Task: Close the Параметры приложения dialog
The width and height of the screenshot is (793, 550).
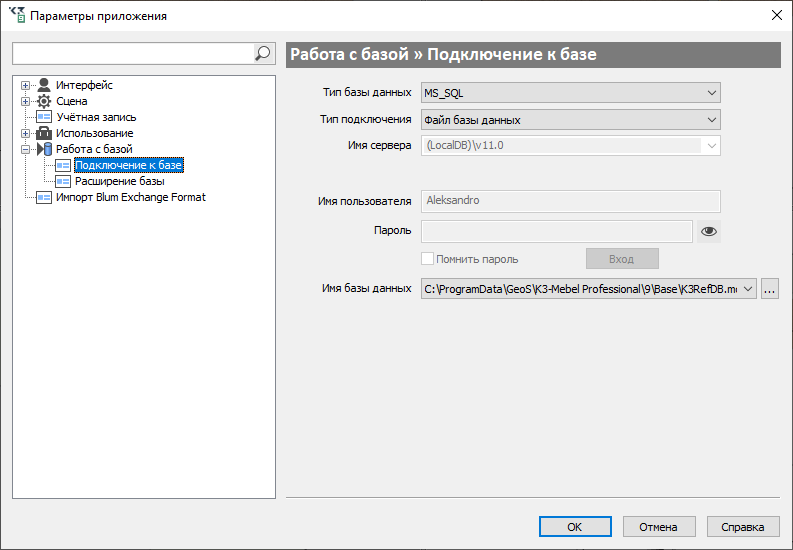Action: 777,15
